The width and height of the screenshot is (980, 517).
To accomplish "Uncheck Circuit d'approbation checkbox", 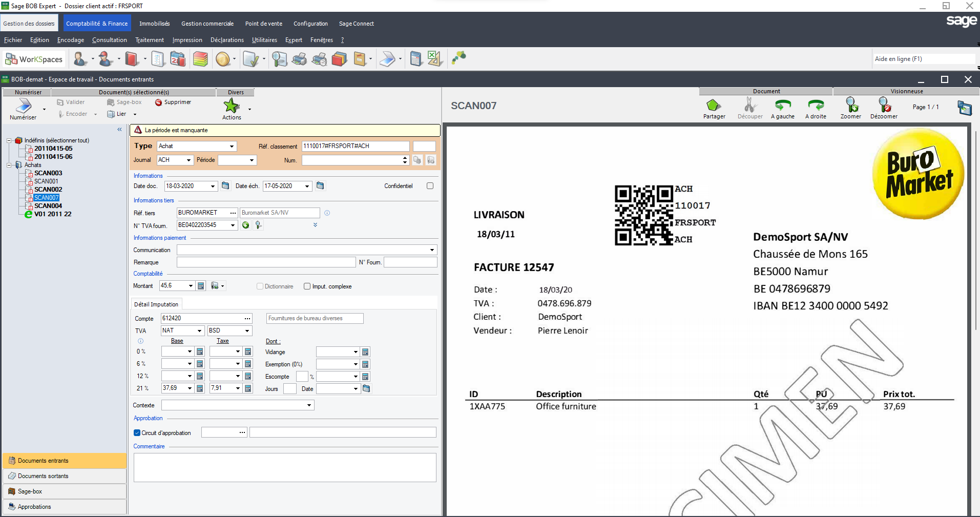I will tap(137, 433).
